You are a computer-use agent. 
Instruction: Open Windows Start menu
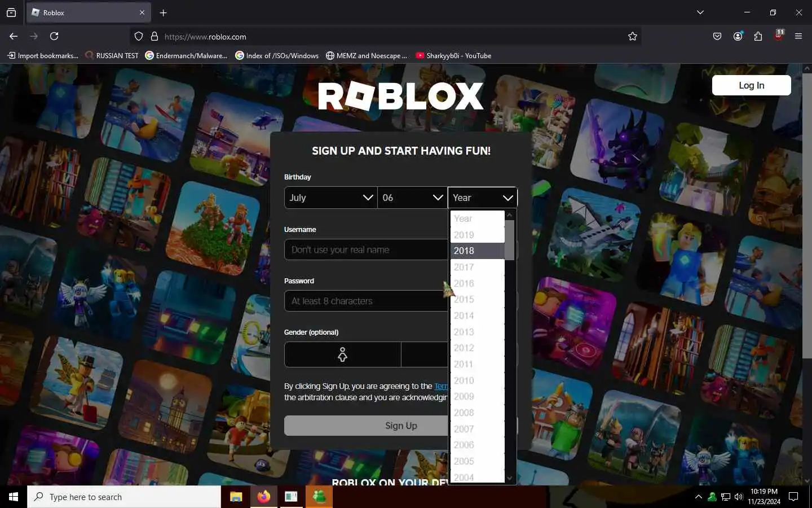[x=14, y=497]
